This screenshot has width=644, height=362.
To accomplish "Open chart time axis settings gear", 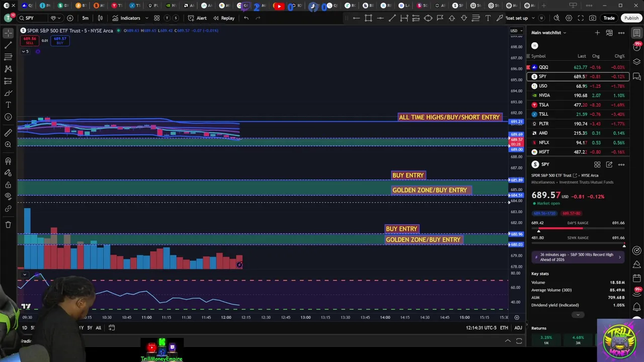I will [517, 317].
